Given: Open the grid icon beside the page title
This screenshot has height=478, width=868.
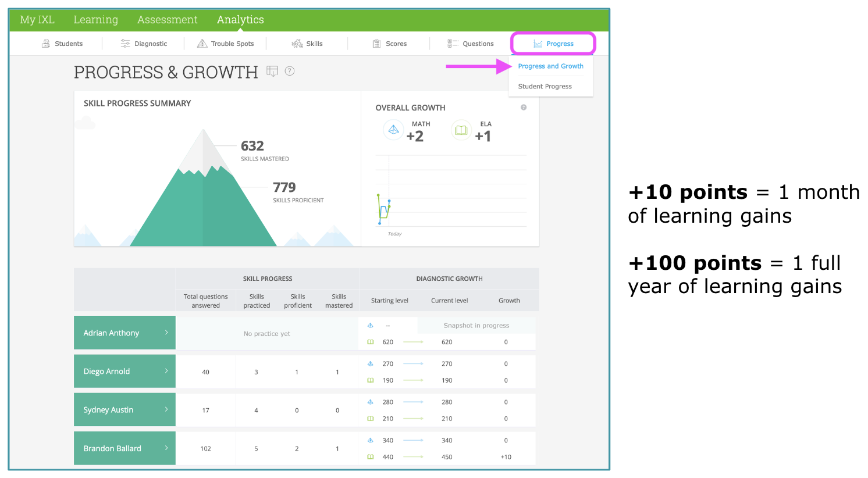Looking at the screenshot, I should pyautogui.click(x=272, y=71).
